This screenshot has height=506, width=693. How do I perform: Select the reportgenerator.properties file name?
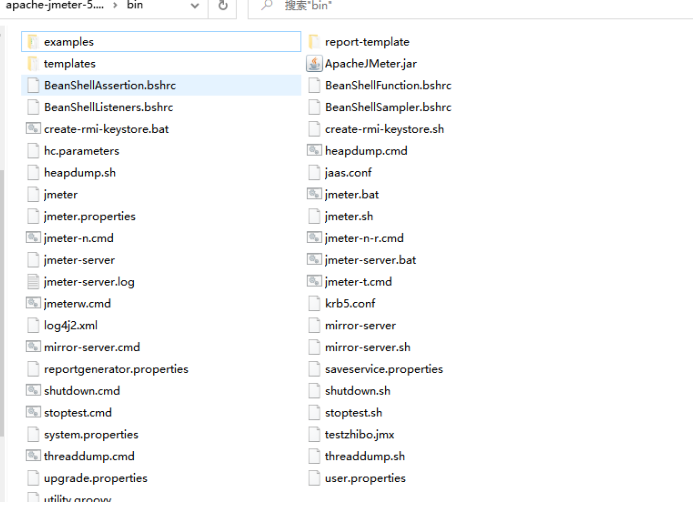pyautogui.click(x=116, y=369)
